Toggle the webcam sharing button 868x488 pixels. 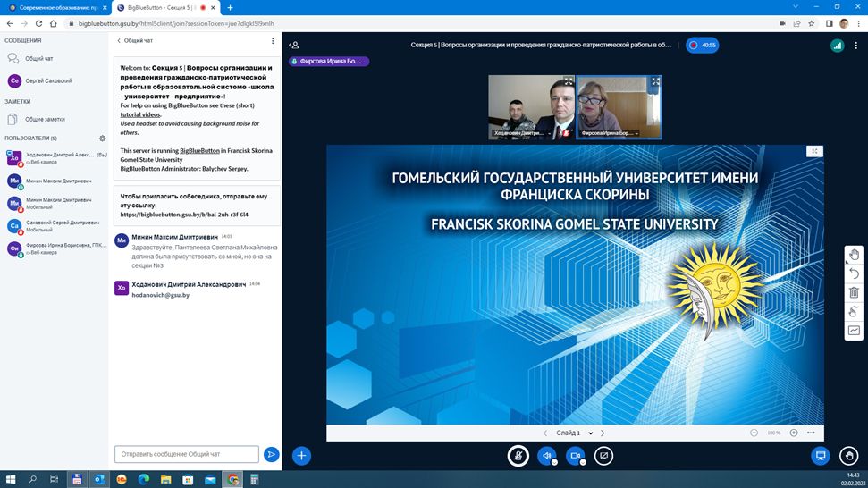tap(576, 456)
